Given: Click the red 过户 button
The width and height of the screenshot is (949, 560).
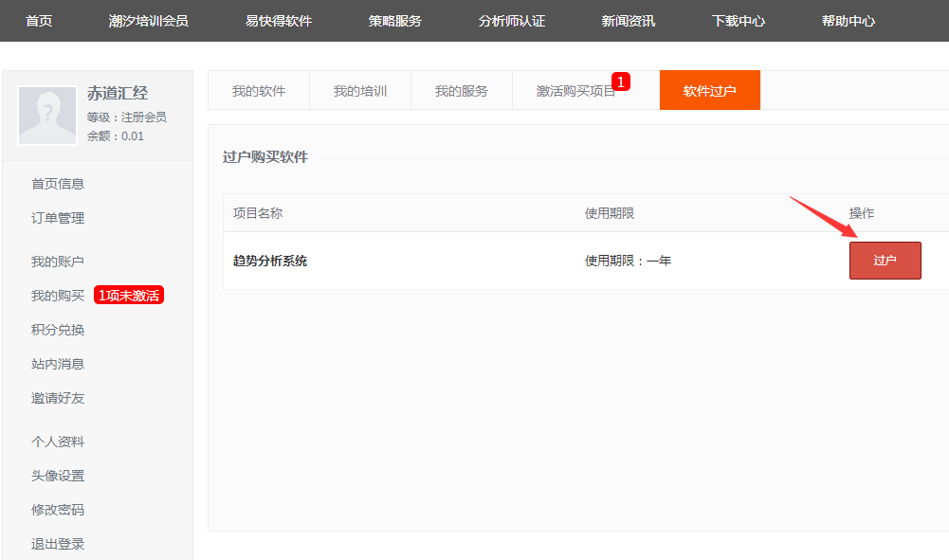Looking at the screenshot, I should (x=885, y=261).
